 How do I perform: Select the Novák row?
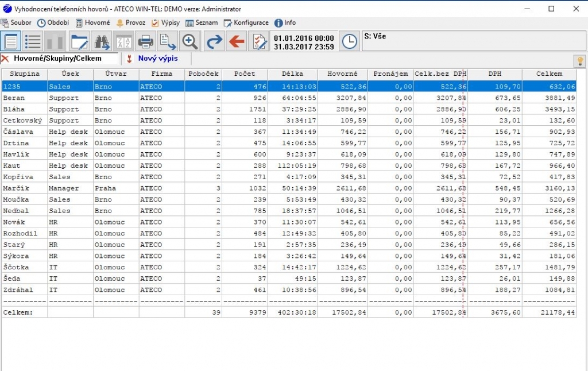[x=289, y=222]
